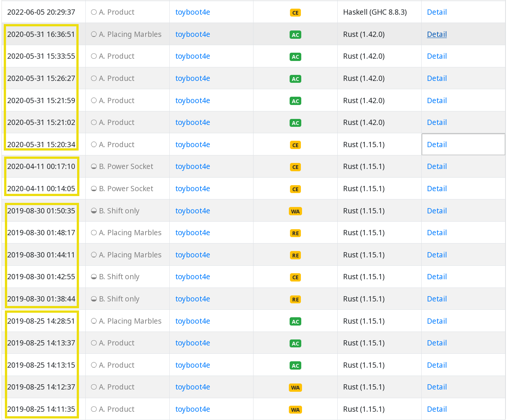
Task: Click half-filled circle in the 2019-08-30 01:38:44 row
Action: coord(94,299)
